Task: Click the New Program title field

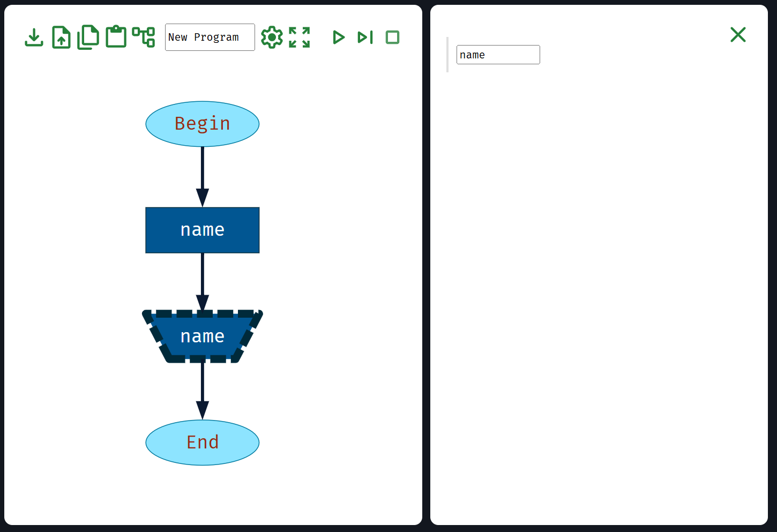Action: point(210,38)
